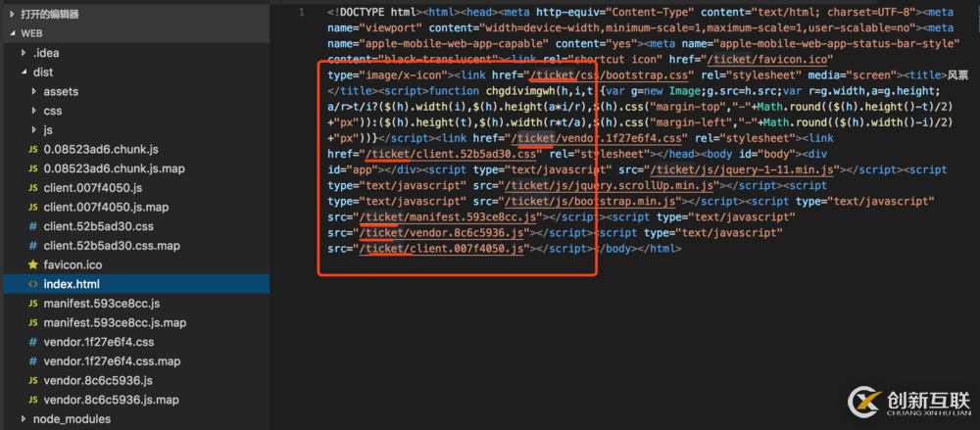Select the dist folder name

pos(43,72)
